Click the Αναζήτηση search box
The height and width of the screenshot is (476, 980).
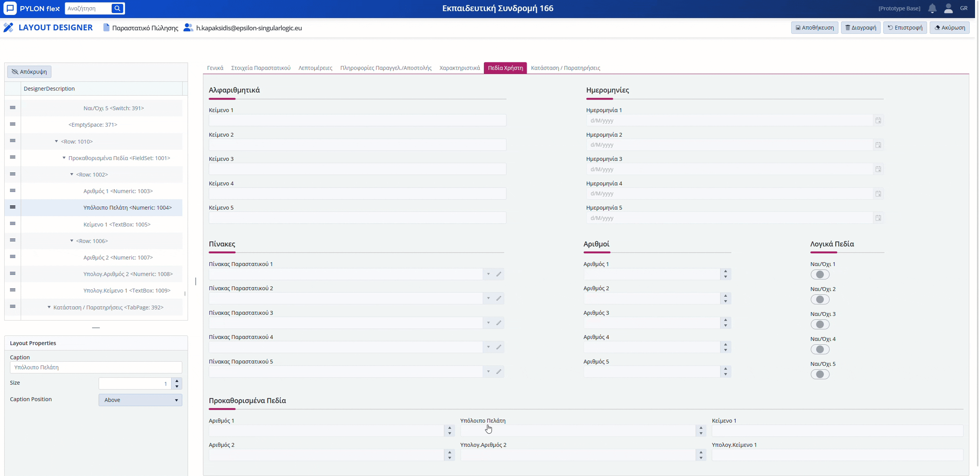[89, 8]
